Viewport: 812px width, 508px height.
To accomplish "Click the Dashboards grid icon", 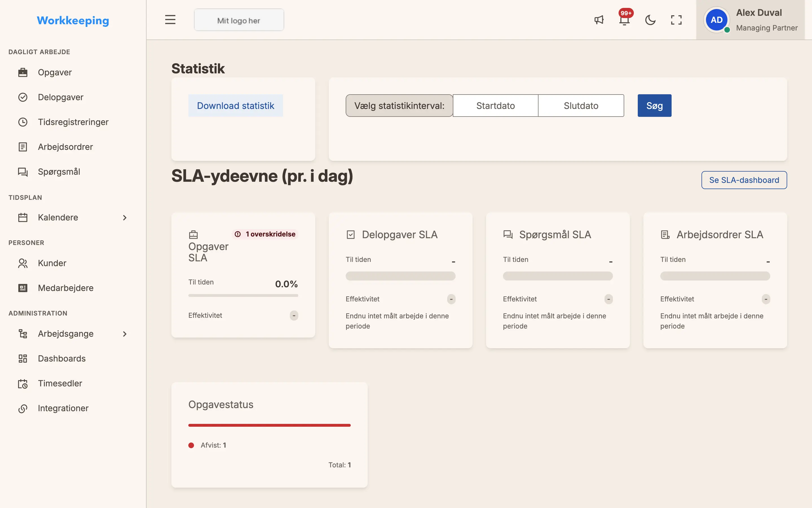I will (x=23, y=358).
